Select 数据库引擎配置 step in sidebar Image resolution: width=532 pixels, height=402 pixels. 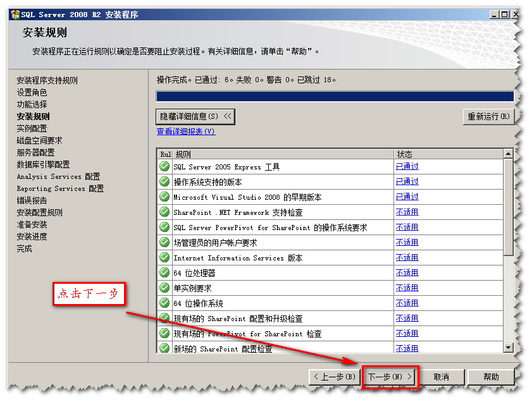(x=43, y=164)
